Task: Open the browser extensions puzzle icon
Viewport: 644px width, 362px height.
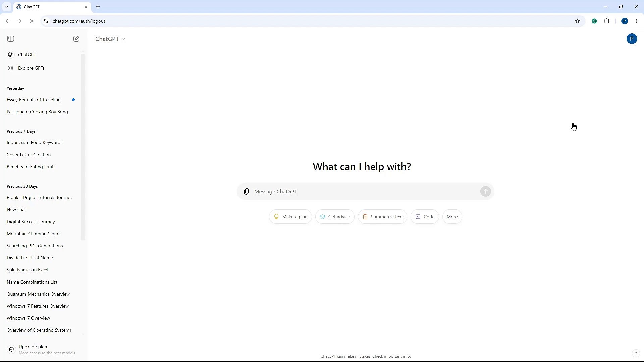Action: click(606, 21)
